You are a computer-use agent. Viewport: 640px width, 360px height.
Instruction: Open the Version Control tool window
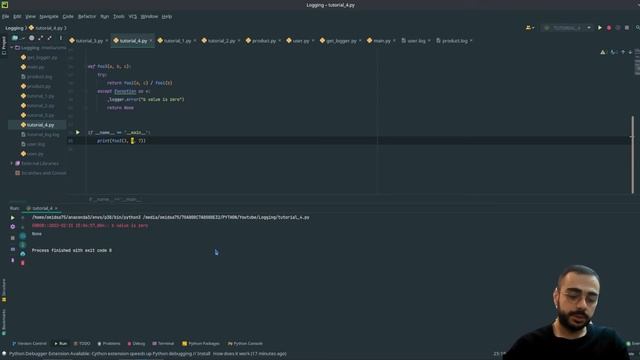[x=29, y=344]
